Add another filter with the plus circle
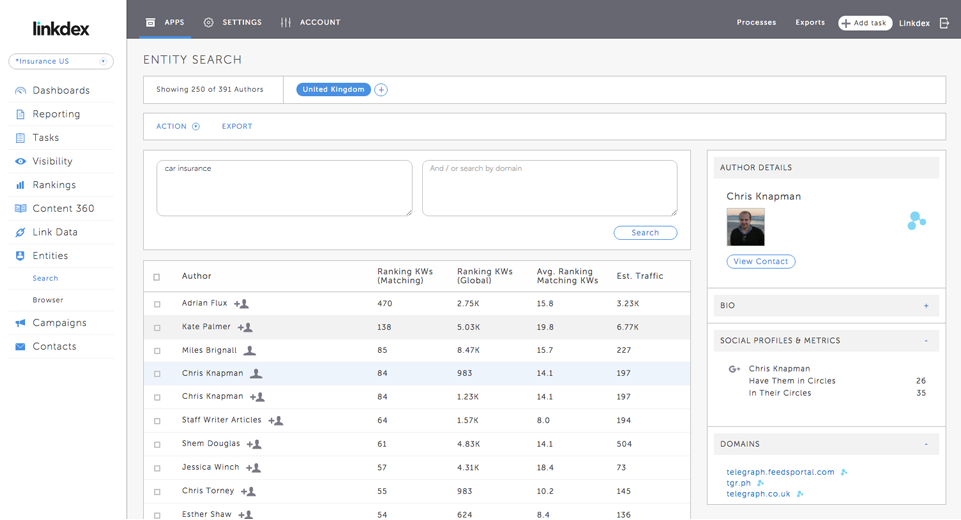961x520 pixels. click(381, 90)
